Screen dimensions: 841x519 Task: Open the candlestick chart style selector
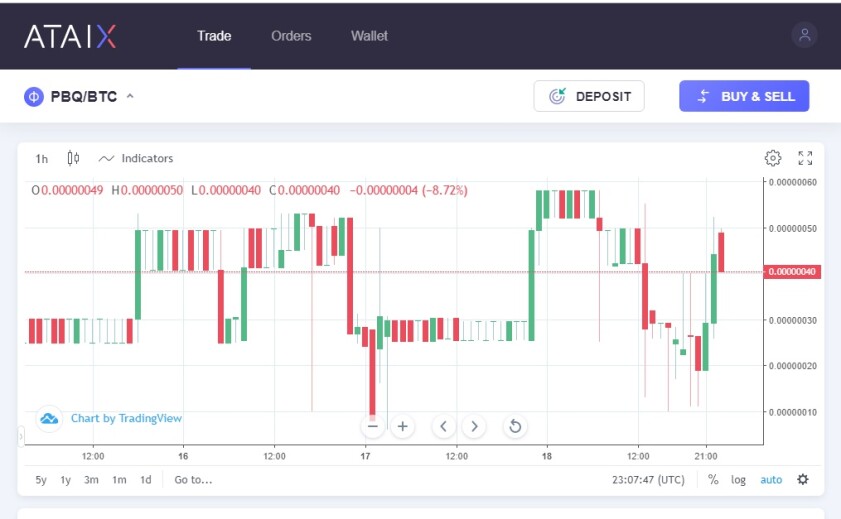coord(73,158)
